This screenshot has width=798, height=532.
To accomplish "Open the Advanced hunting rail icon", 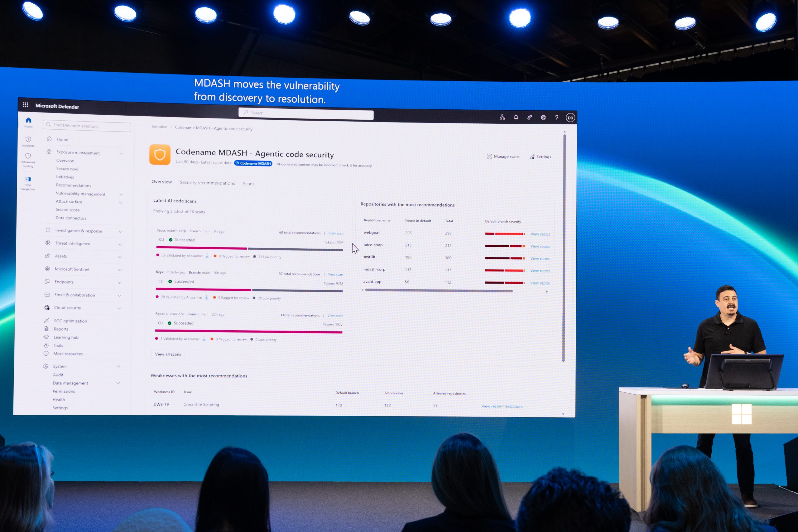I will pos(28,156).
